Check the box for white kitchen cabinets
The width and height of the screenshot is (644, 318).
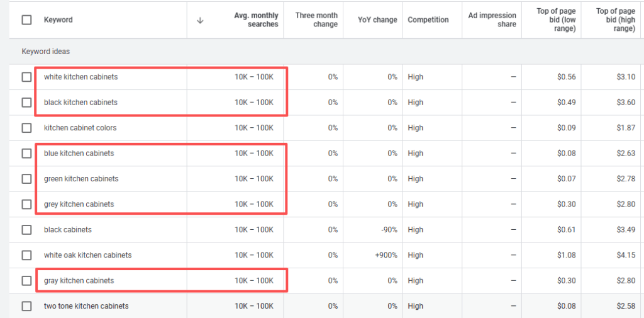click(x=26, y=77)
